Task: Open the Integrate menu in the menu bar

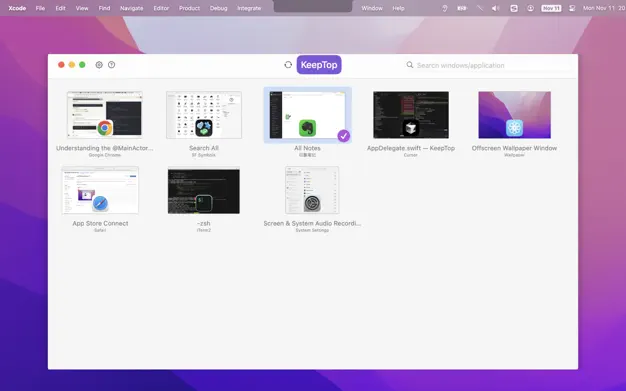Action: 249,8
